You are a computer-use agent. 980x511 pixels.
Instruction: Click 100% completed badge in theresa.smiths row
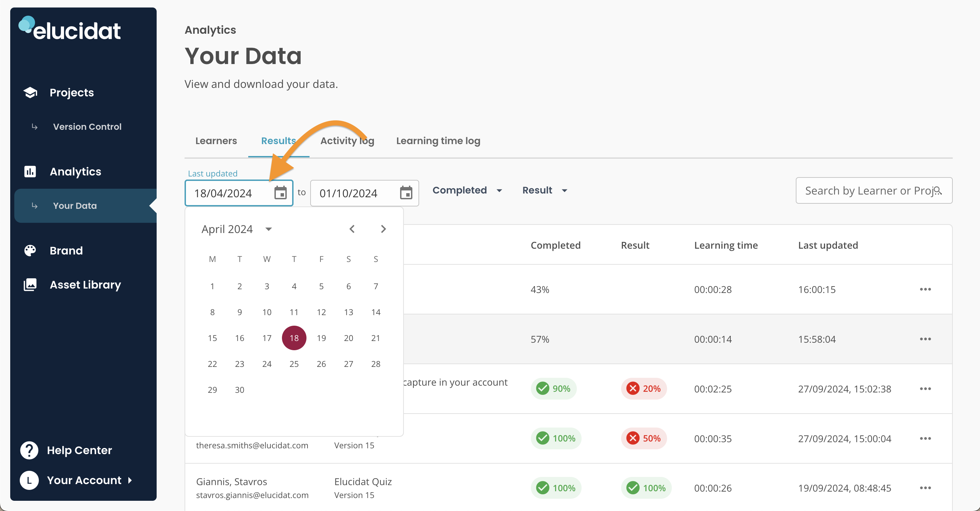click(x=556, y=438)
